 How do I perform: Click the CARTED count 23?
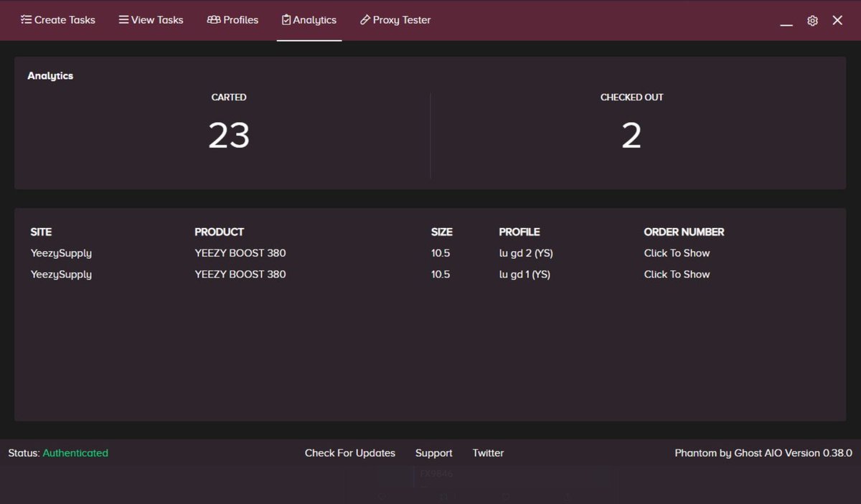point(229,135)
